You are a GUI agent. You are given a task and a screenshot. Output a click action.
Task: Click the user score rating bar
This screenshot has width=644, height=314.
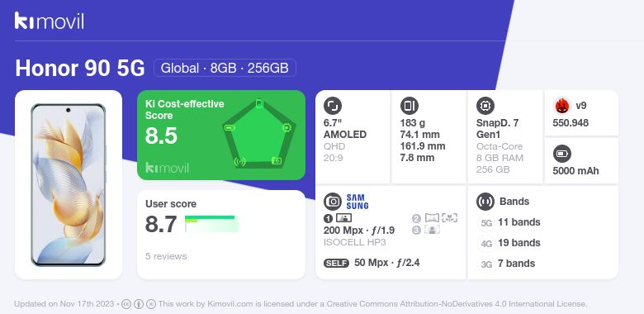pyautogui.click(x=211, y=224)
